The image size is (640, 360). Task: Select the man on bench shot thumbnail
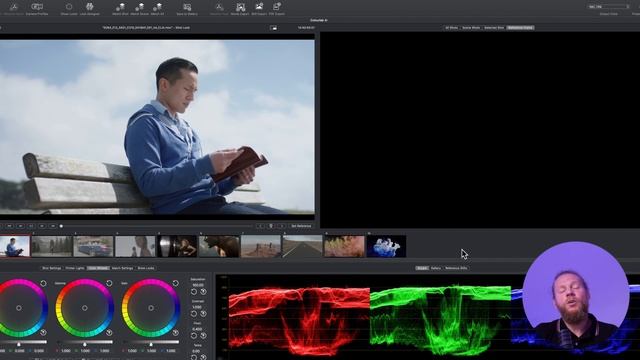tap(15, 246)
